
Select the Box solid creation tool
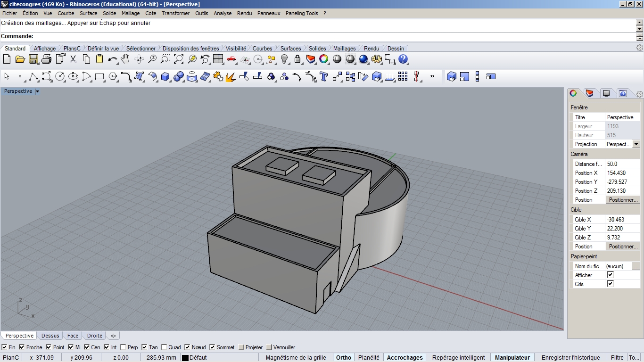coord(165,76)
